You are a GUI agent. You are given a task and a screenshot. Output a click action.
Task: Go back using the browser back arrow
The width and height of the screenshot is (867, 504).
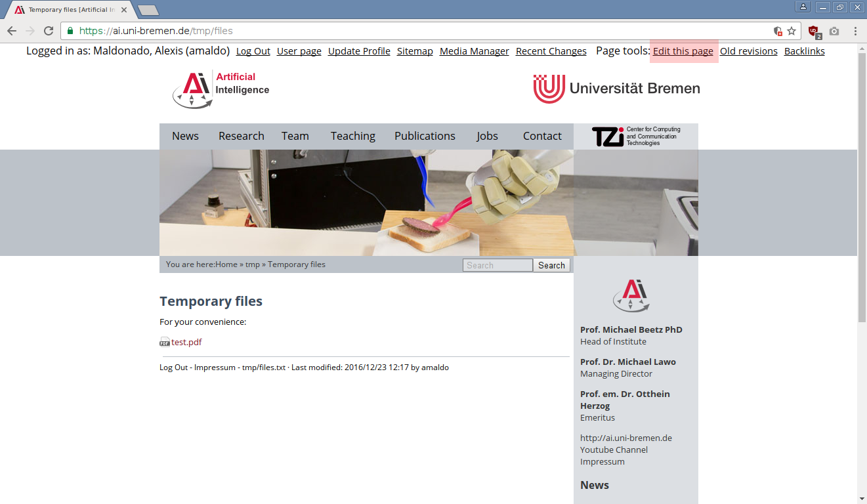coord(12,31)
